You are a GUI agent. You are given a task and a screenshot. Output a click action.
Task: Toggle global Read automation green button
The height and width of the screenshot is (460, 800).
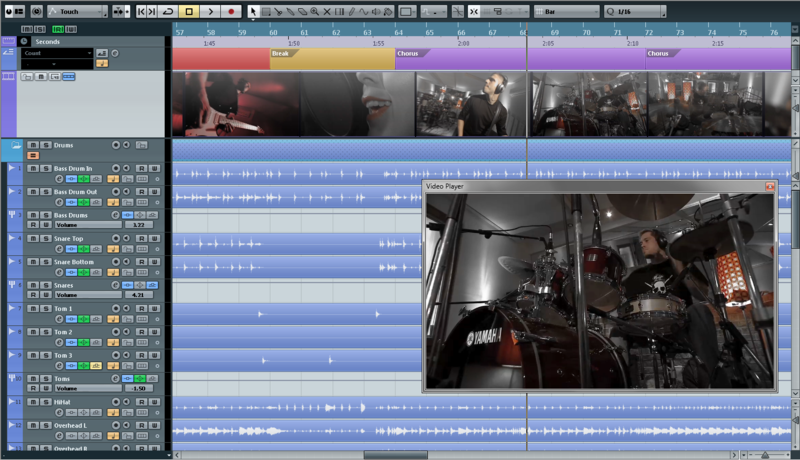58,29
